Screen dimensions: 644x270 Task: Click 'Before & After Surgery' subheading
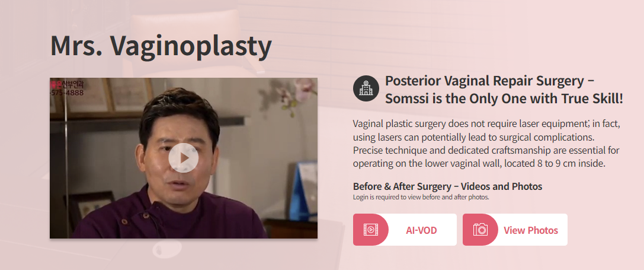point(447,186)
